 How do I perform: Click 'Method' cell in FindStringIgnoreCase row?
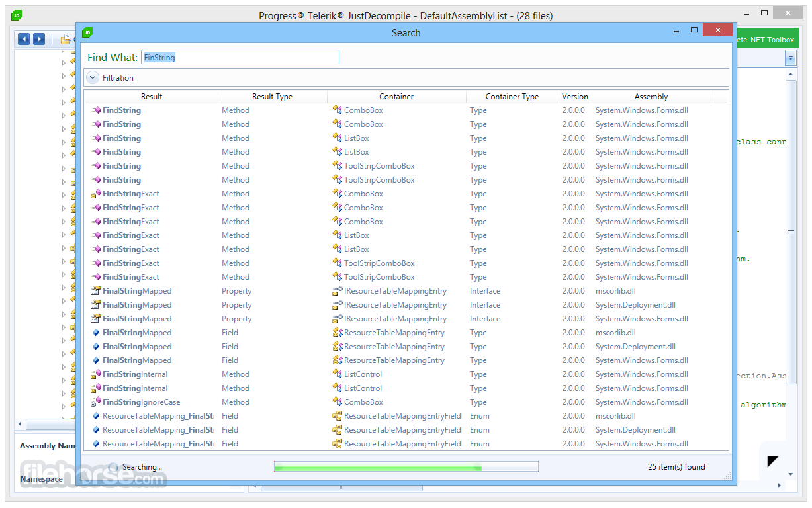pyautogui.click(x=236, y=402)
